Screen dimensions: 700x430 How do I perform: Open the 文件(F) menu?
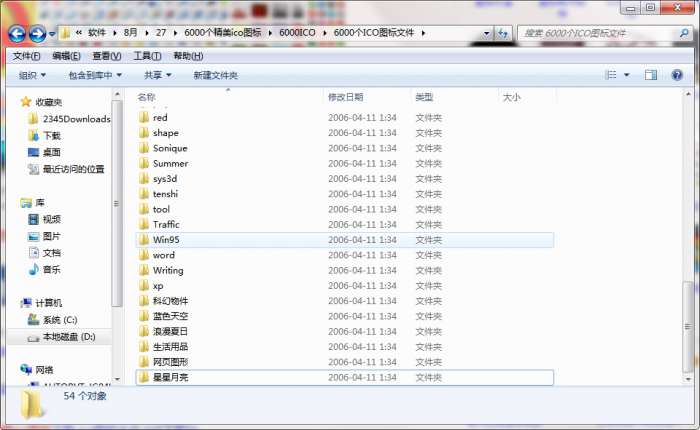point(26,56)
